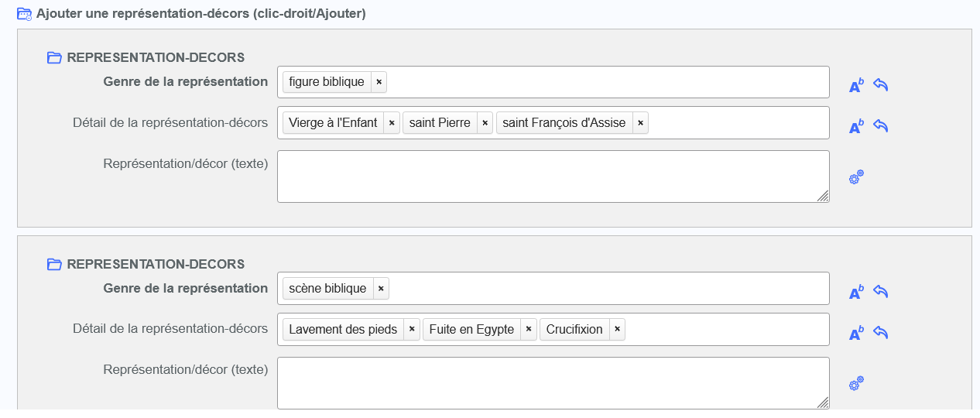Collapse the first REPRESENTATION-DECORS folder
The image size is (980, 418).
pos(54,57)
